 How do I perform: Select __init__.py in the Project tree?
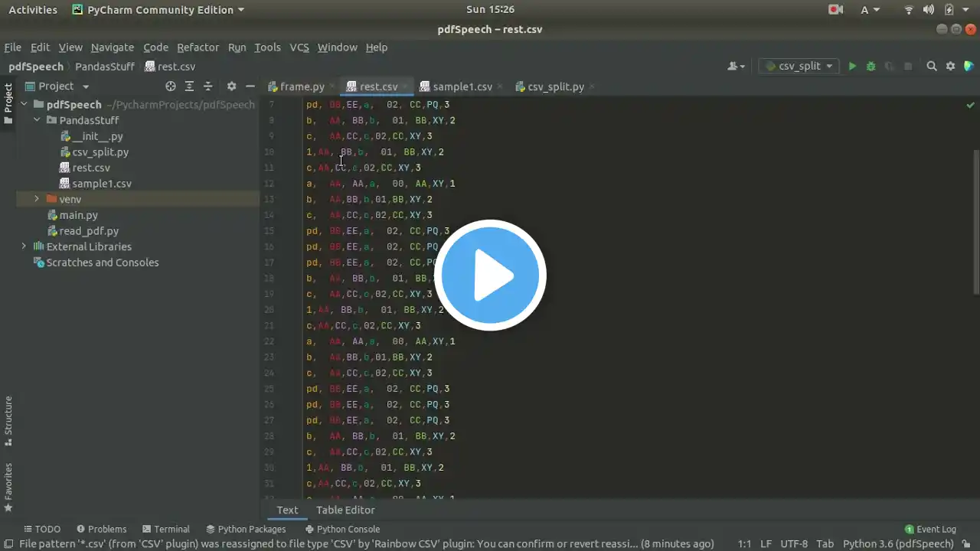97,136
